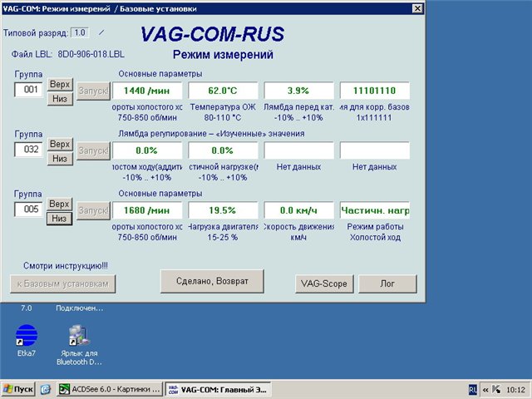Focus the group number field showing 001
Screen dimensions: 532x399
28,90
